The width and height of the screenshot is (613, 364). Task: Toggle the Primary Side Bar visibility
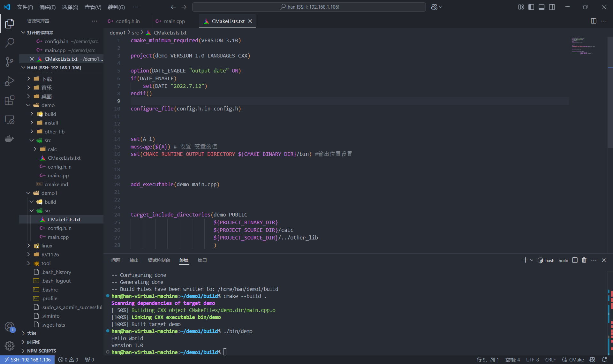tap(531, 7)
